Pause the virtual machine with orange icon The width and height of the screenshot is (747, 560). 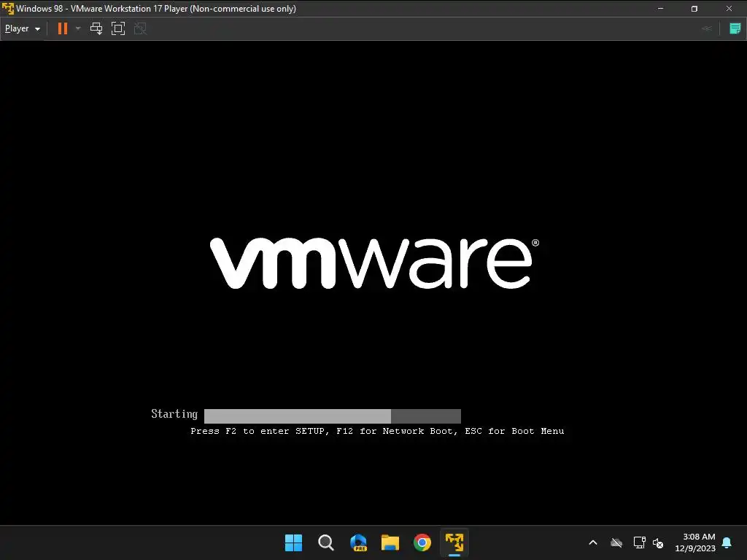pyautogui.click(x=63, y=28)
